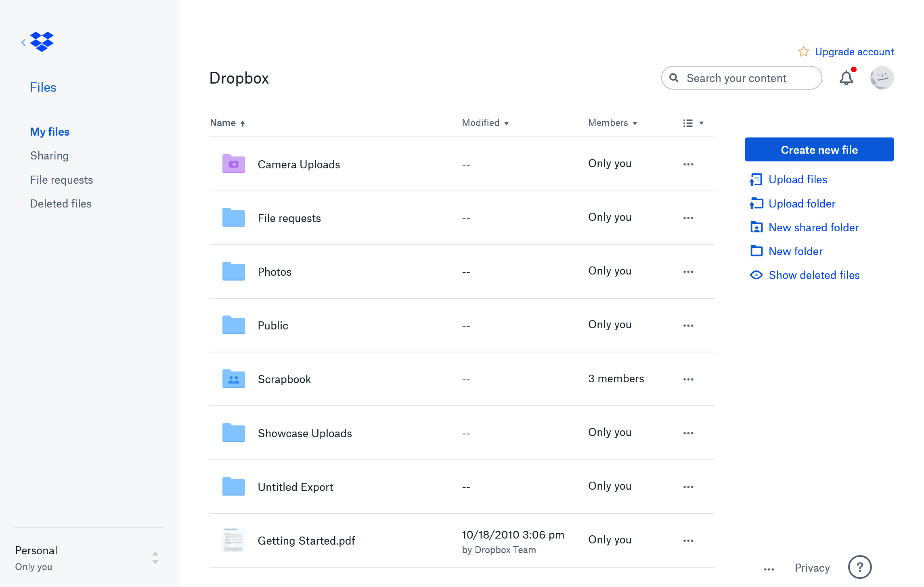
Task: Click the New folder icon
Action: coord(756,251)
